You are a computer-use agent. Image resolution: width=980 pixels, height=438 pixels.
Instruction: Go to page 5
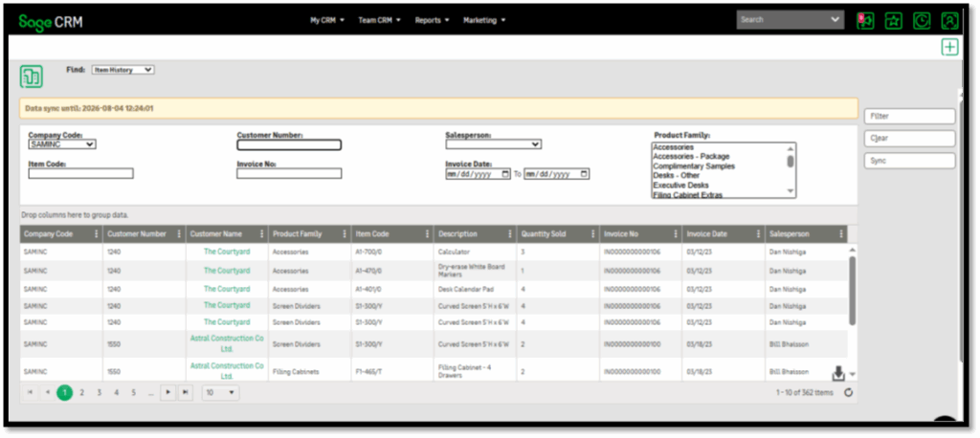coord(134,393)
